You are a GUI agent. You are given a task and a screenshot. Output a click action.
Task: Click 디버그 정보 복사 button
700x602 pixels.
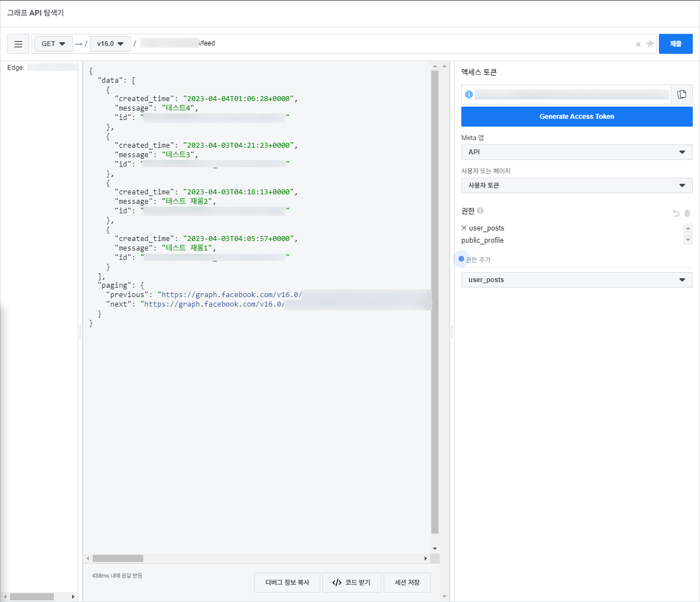(x=288, y=583)
